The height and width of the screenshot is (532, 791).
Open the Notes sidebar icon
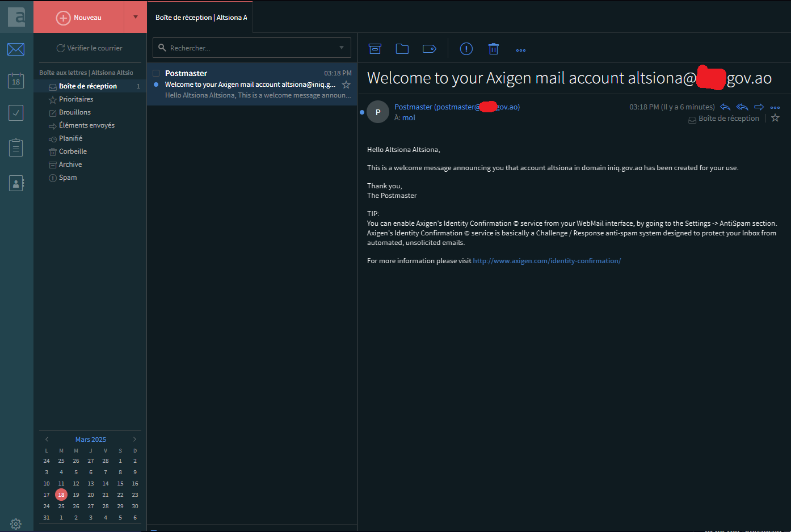(x=16, y=148)
